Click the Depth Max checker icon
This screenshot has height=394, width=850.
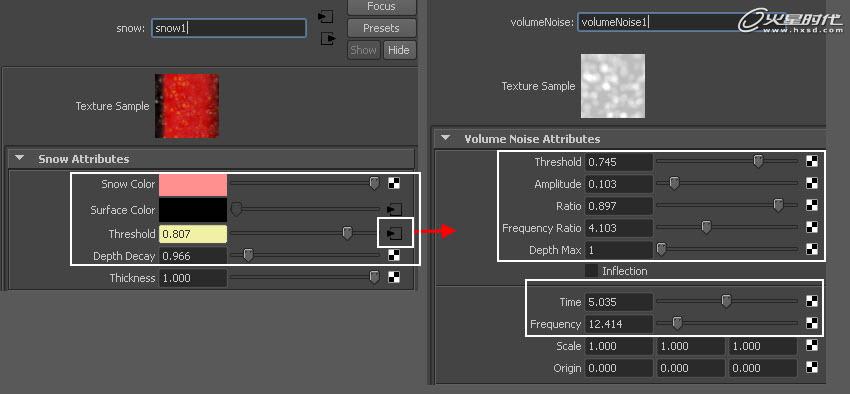click(812, 249)
